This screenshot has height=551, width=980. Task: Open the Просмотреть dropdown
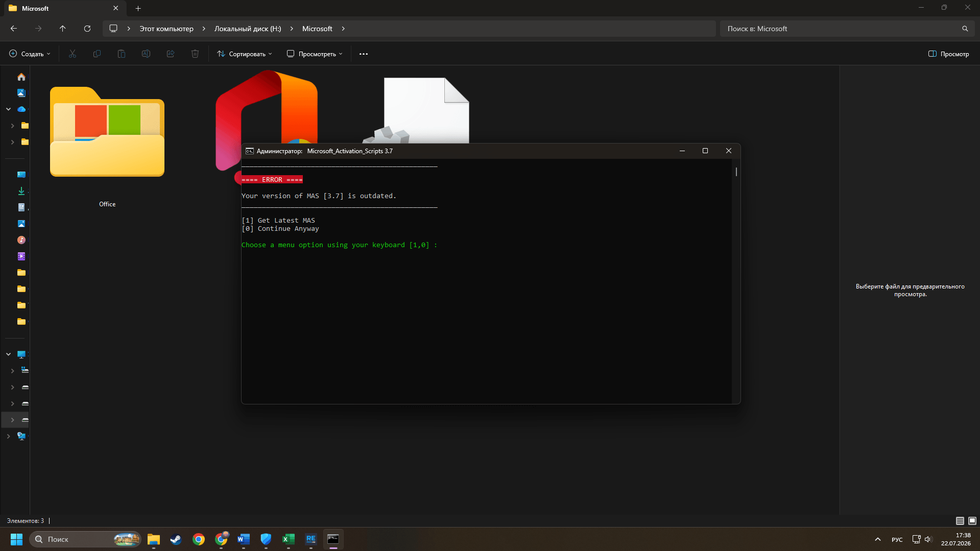point(315,54)
